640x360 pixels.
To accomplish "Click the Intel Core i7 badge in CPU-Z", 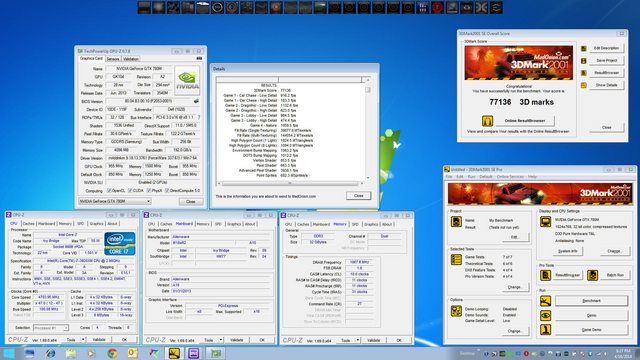I will [x=120, y=244].
